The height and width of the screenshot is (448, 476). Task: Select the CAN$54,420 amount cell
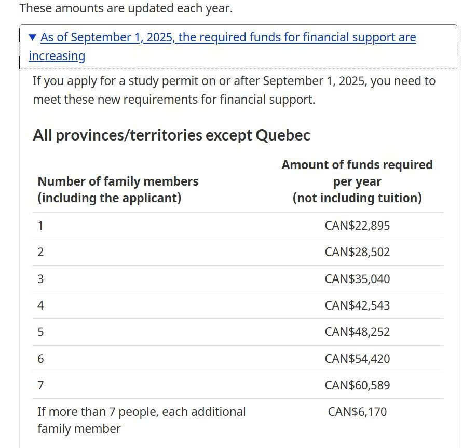(357, 359)
